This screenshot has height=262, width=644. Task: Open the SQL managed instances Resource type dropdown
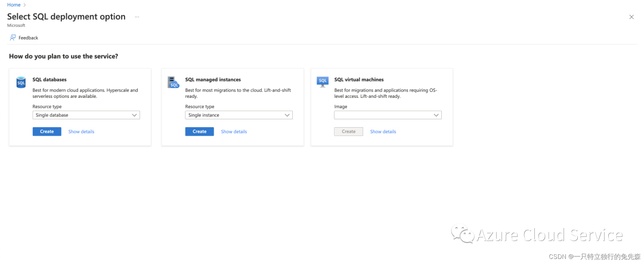(x=239, y=115)
